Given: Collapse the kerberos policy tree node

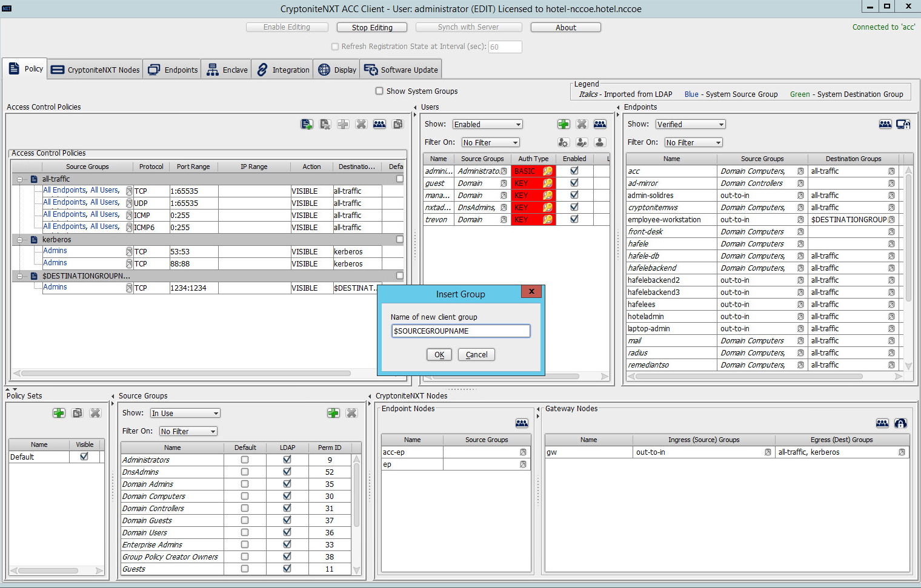Looking at the screenshot, I should coord(19,240).
